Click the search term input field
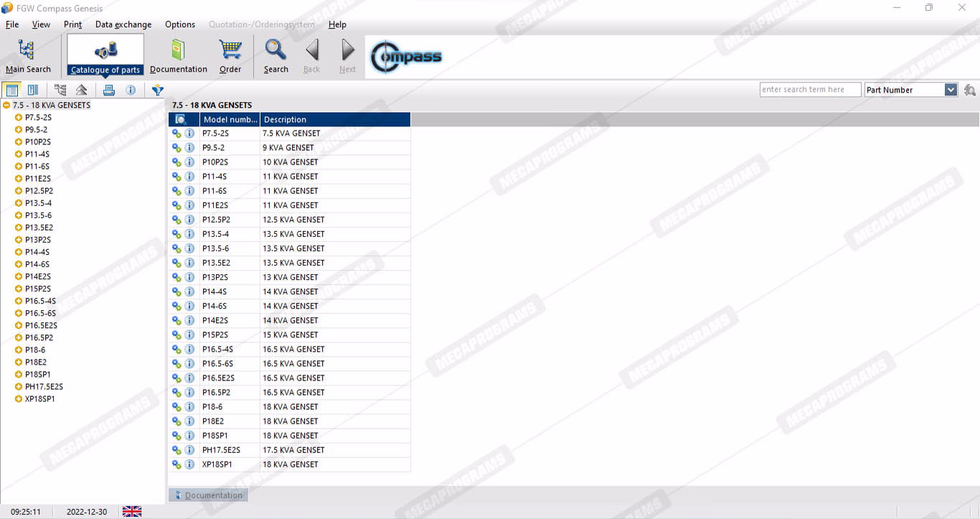 (811, 90)
